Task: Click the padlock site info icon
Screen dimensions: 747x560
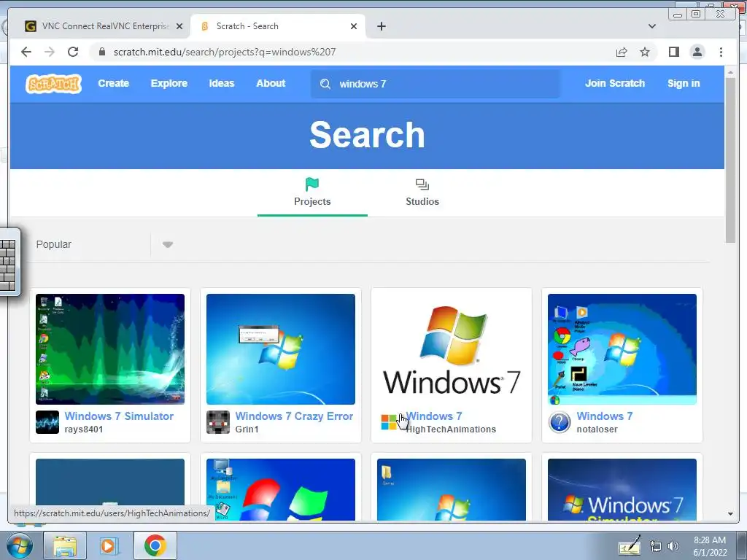Action: coord(101,52)
